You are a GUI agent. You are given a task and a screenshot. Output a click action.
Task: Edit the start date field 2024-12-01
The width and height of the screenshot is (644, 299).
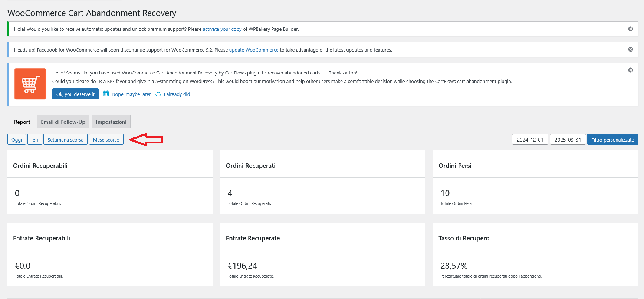pos(530,140)
